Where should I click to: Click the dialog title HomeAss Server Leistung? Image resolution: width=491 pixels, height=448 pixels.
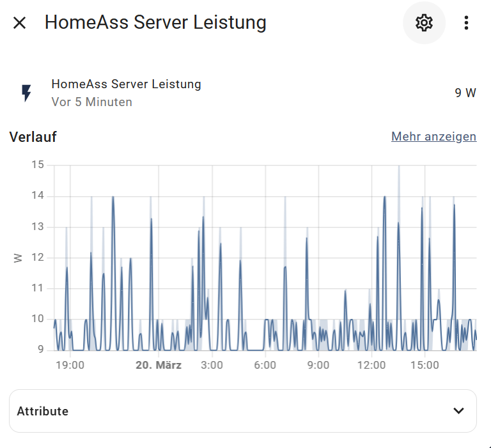point(155,22)
